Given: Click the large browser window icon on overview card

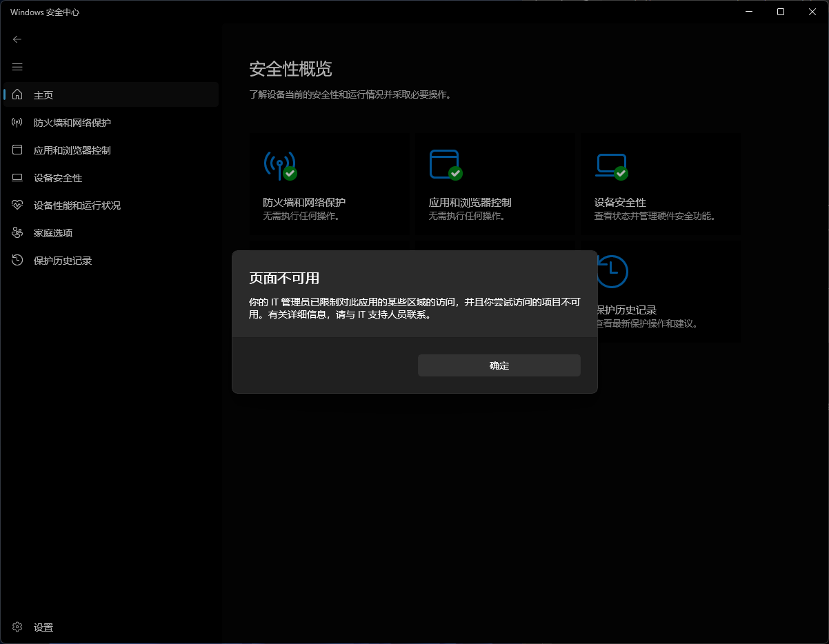Looking at the screenshot, I should pyautogui.click(x=446, y=165).
